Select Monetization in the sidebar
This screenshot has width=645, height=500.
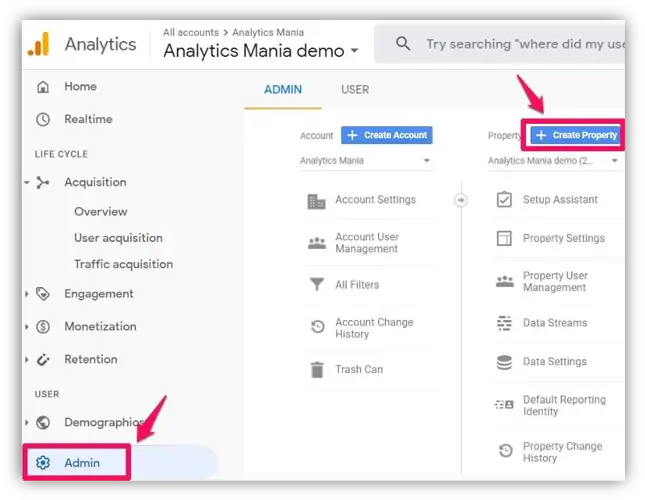click(100, 326)
